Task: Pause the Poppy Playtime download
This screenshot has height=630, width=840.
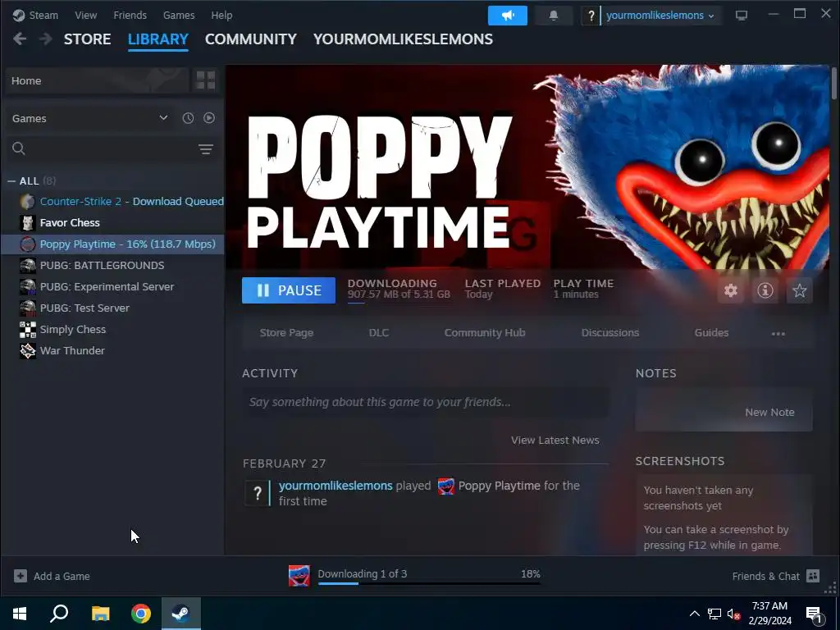Action: click(289, 290)
